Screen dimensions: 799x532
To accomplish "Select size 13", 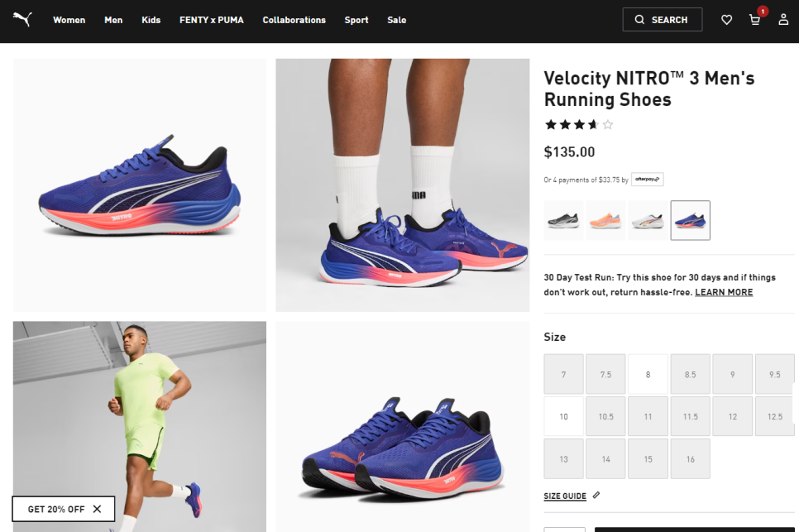I will coord(563,458).
